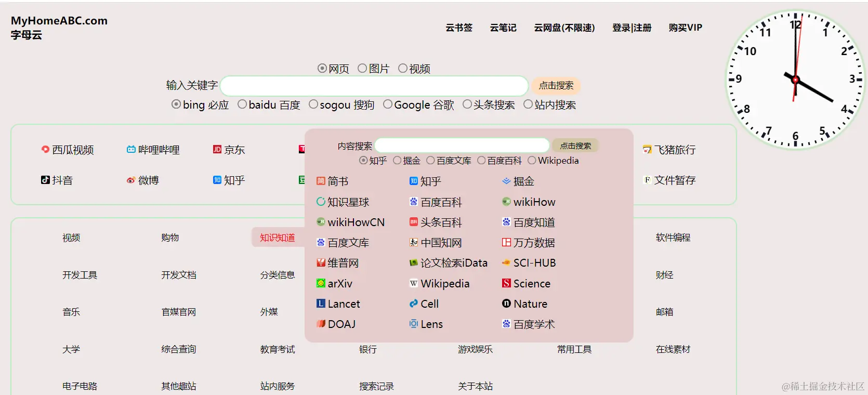
Task: Click the wikiHowCN icon
Action: click(x=321, y=222)
